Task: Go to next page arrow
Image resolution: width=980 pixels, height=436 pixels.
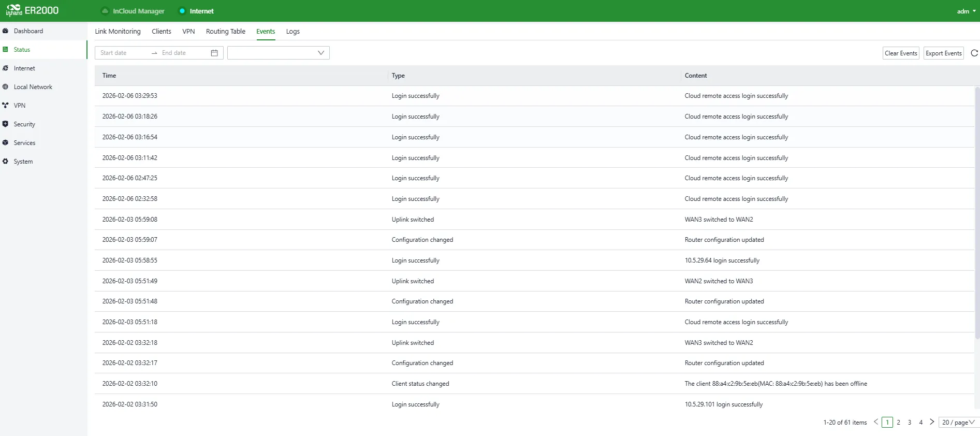Action: [932, 422]
